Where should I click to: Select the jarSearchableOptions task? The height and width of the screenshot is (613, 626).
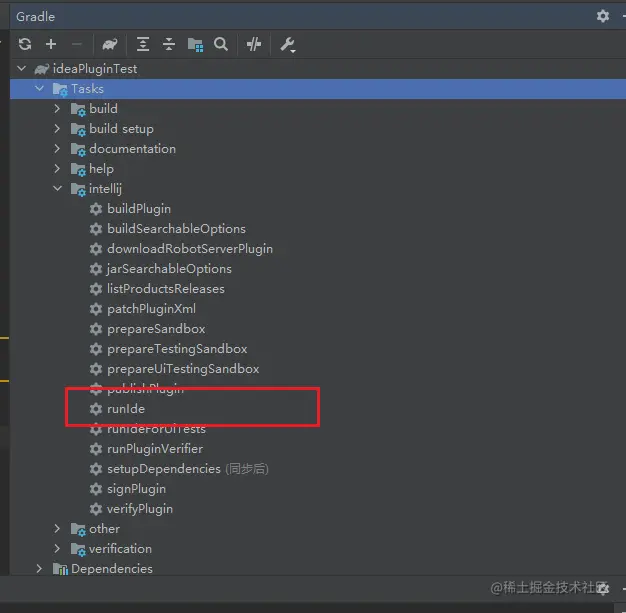pyautogui.click(x=169, y=269)
